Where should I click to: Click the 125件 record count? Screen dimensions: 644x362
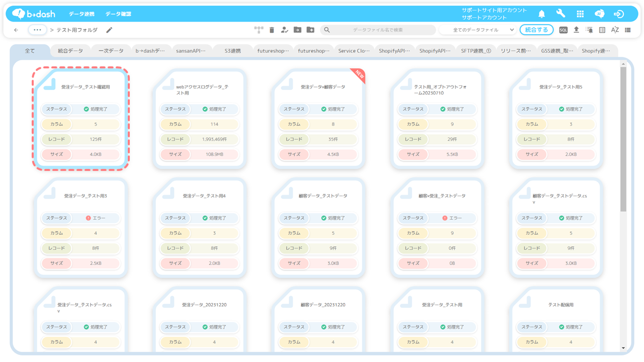click(x=96, y=139)
